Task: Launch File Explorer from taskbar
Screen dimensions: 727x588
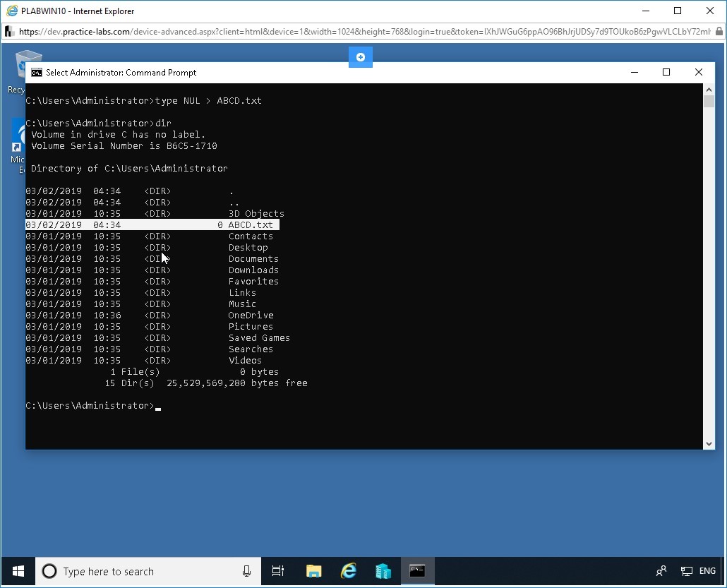Action: tap(314, 571)
